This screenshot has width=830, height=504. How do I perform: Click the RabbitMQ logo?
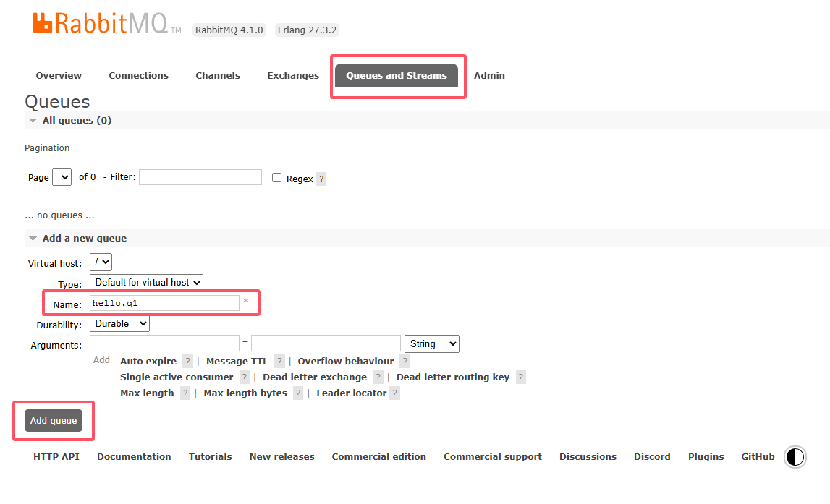point(107,24)
